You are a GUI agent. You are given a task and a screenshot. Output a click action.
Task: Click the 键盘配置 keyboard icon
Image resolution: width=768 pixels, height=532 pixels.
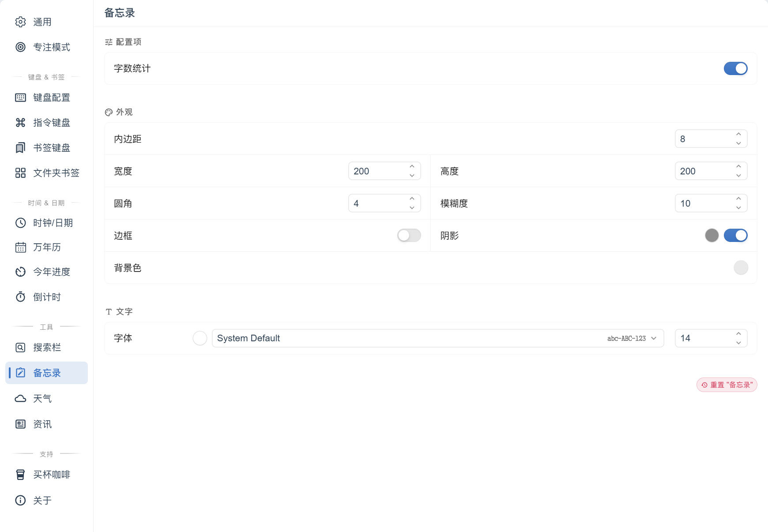20,98
